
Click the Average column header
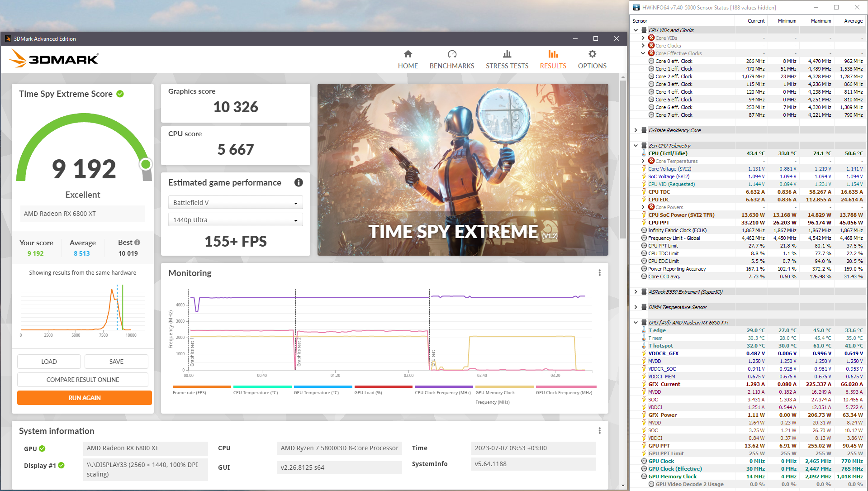point(849,21)
